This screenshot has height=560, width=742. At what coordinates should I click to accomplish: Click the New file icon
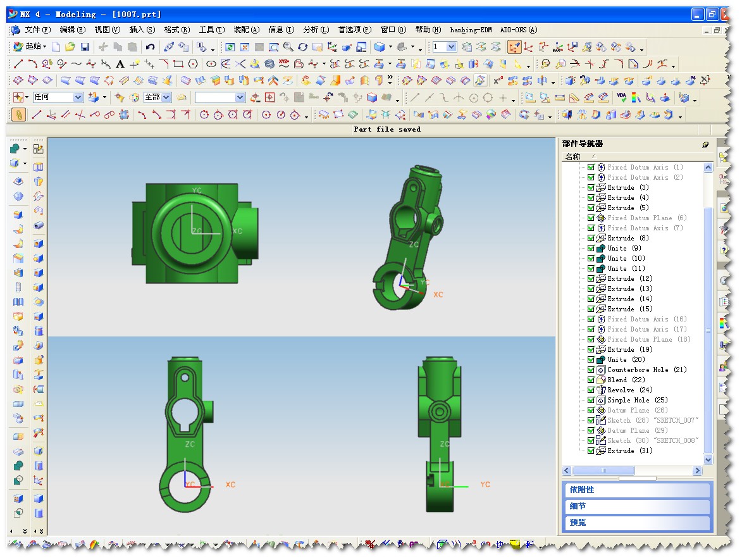[x=56, y=47]
